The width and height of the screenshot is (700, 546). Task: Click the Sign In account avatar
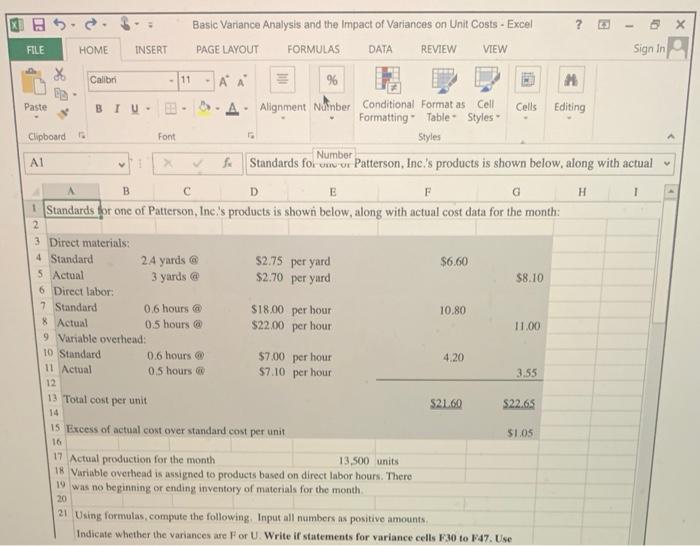pyautogui.click(x=678, y=48)
